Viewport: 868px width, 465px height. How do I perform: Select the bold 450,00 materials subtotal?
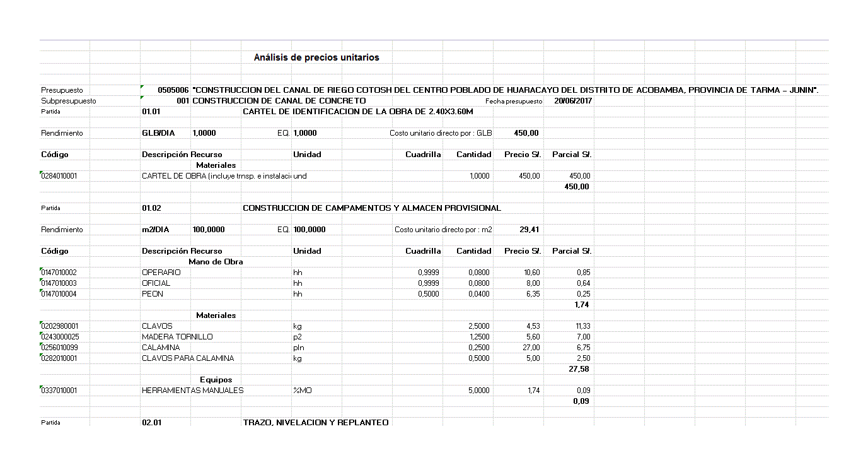[x=577, y=187]
